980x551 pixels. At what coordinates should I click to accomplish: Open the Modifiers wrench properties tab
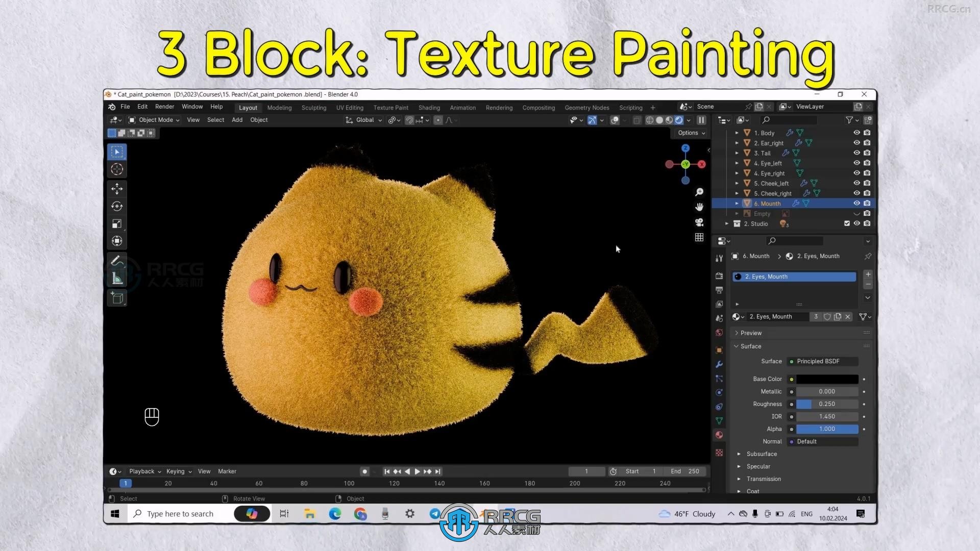click(719, 364)
